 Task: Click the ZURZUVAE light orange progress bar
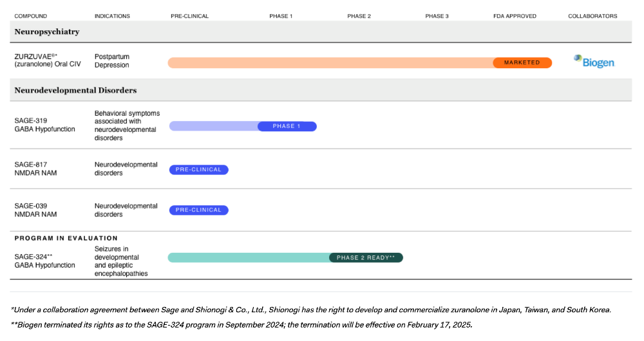tap(330, 63)
